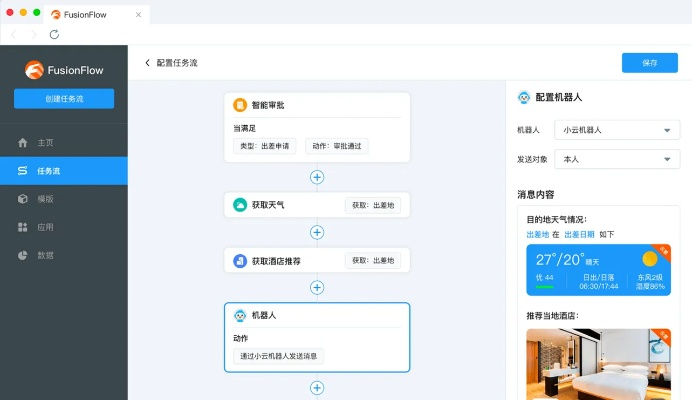Click the hotel room photo thumbnail

tap(598, 364)
